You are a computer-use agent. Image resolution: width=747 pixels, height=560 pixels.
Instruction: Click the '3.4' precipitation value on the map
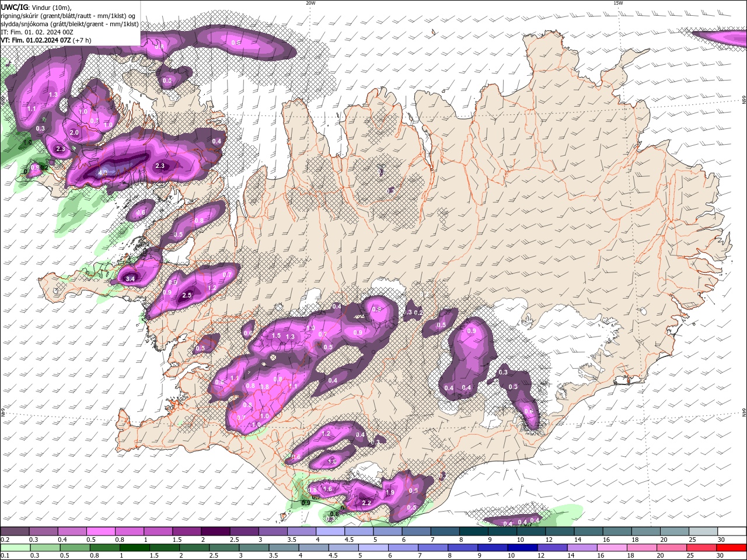(x=130, y=279)
